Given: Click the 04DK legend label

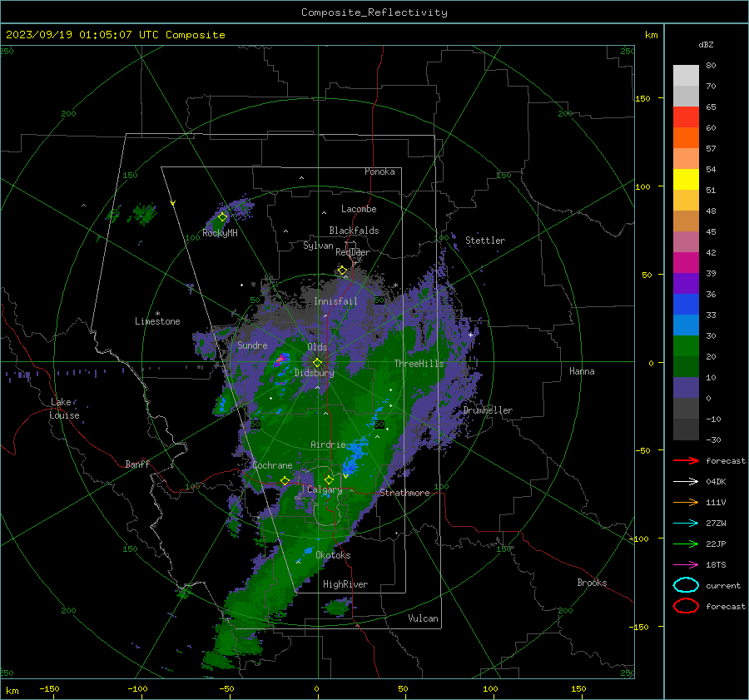Looking at the screenshot, I should point(716,482).
